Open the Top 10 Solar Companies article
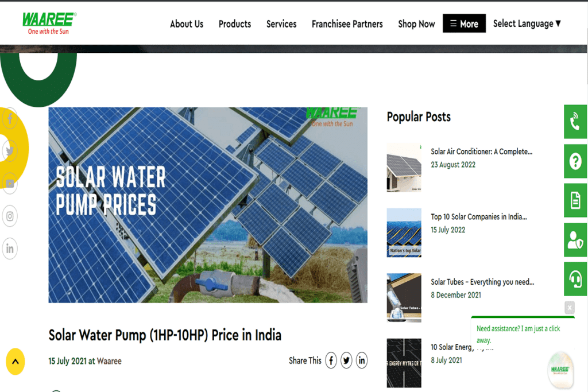588x392 pixels. click(480, 217)
